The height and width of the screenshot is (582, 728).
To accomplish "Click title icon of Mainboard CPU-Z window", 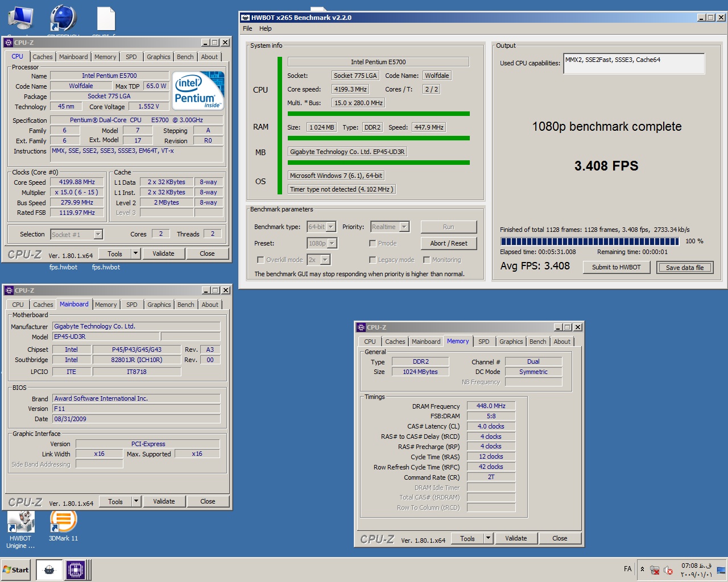I will click(9, 290).
